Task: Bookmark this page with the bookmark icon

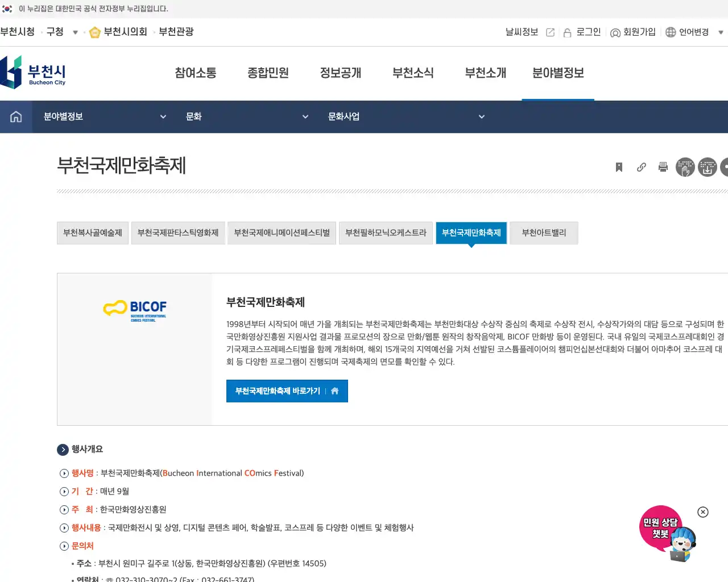Action: tap(619, 167)
